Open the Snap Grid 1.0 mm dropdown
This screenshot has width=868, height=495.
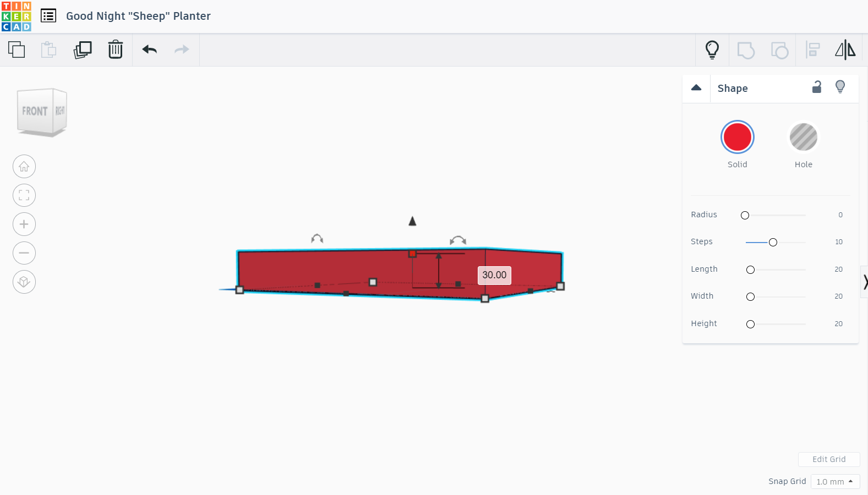click(835, 482)
